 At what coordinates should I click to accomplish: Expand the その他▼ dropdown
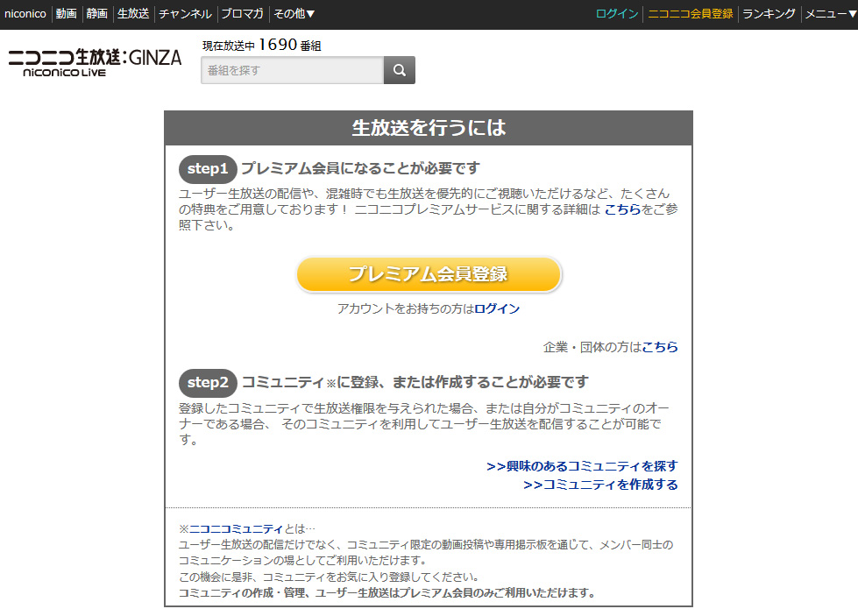(x=294, y=14)
